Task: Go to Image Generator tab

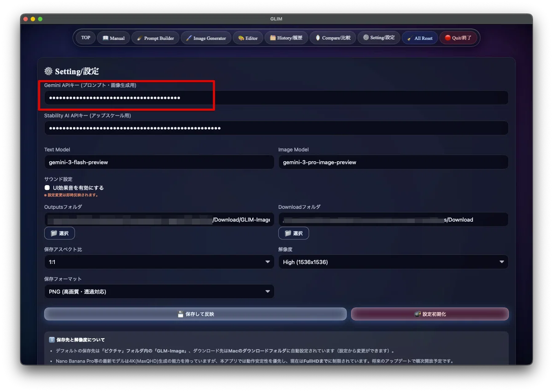Action: coord(206,38)
